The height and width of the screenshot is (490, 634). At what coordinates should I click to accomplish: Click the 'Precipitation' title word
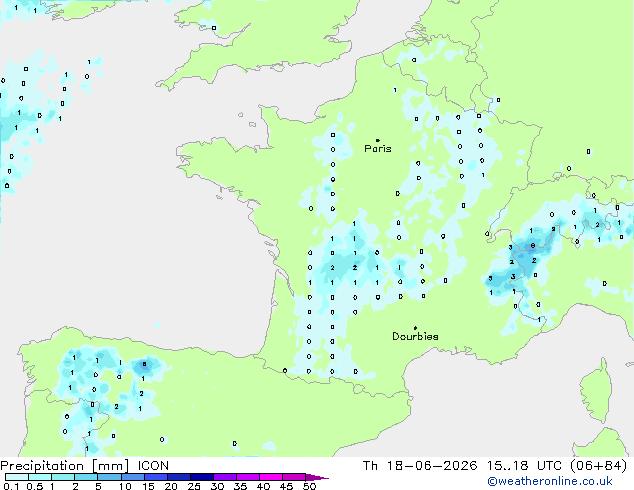tap(42, 466)
